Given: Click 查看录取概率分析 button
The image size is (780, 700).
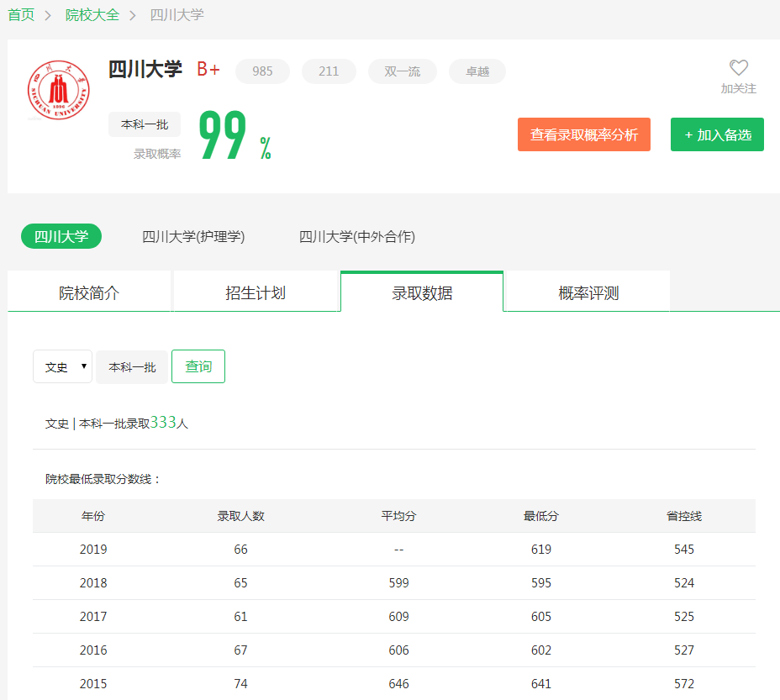Looking at the screenshot, I should pyautogui.click(x=584, y=134).
